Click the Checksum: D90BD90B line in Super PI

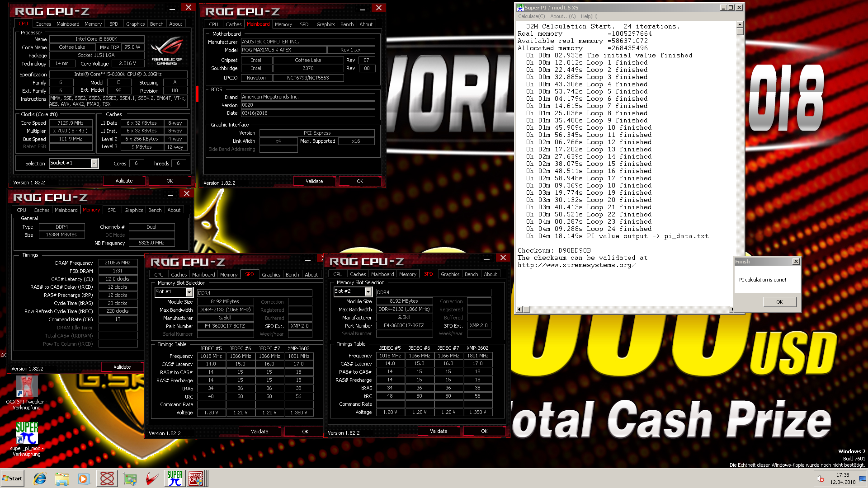coord(554,251)
